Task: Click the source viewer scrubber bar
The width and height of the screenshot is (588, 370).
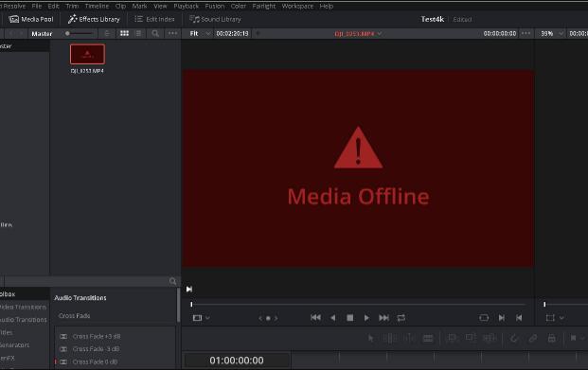Action: coord(358,305)
